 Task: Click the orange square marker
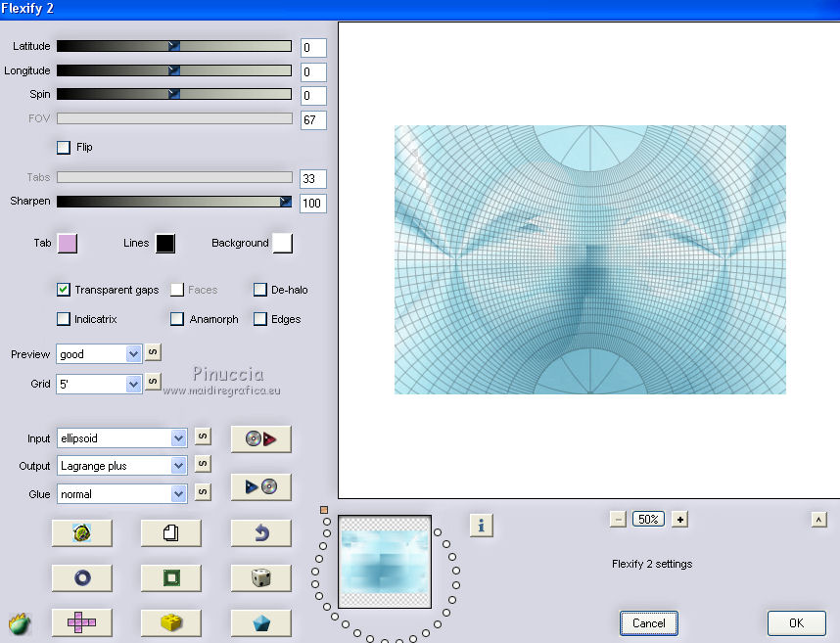pos(324,510)
